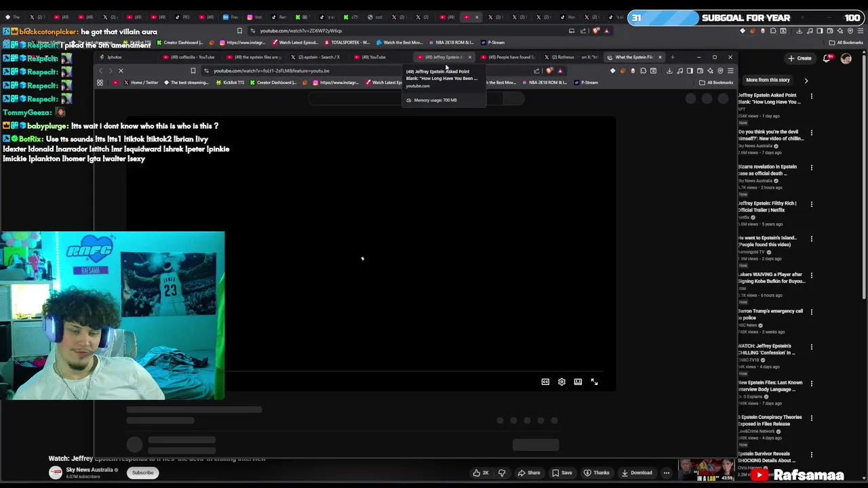Open the YouTube account avatar menu
The height and width of the screenshot is (488, 868).
click(846, 58)
